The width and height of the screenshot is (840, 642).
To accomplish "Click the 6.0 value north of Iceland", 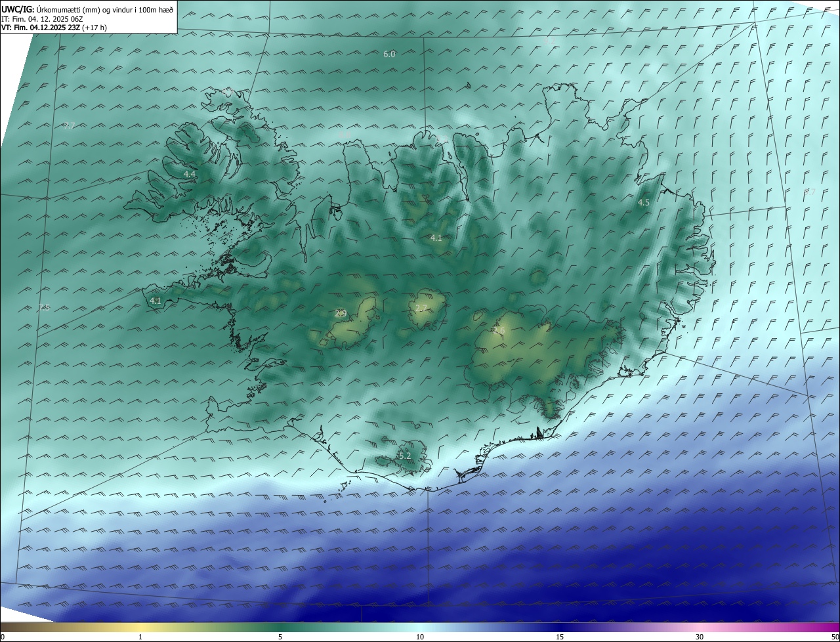I will (x=389, y=54).
